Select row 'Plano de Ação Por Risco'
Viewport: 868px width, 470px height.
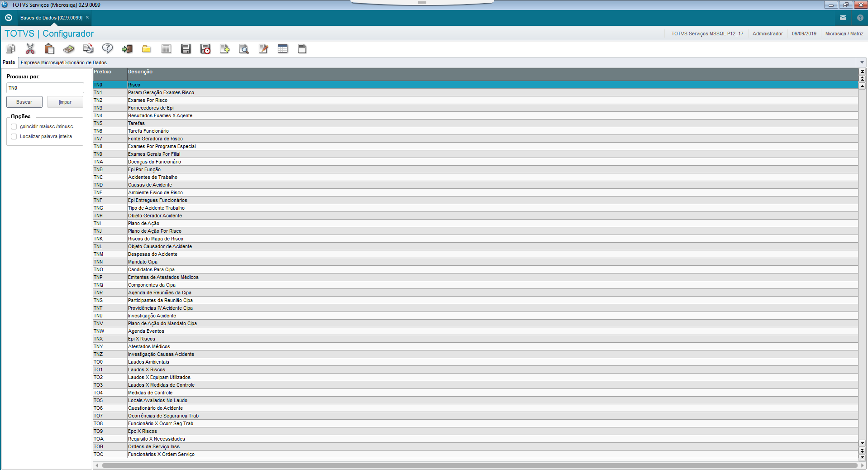pyautogui.click(x=476, y=231)
